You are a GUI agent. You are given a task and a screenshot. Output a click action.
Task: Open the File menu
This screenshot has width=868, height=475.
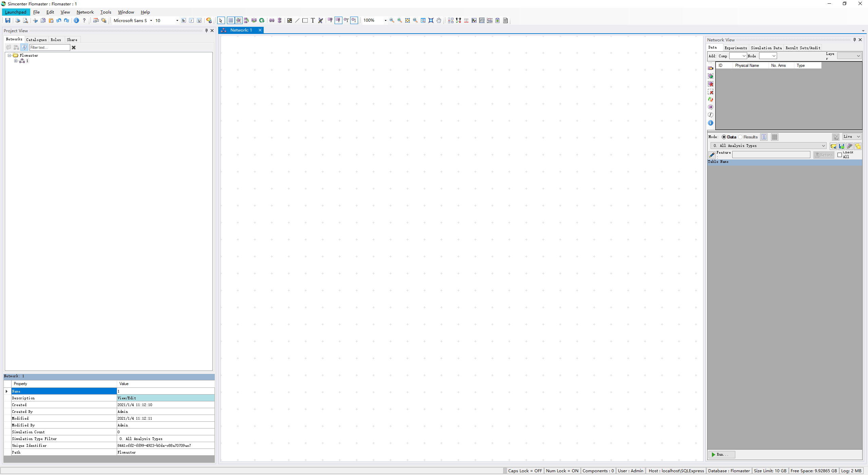tap(36, 12)
